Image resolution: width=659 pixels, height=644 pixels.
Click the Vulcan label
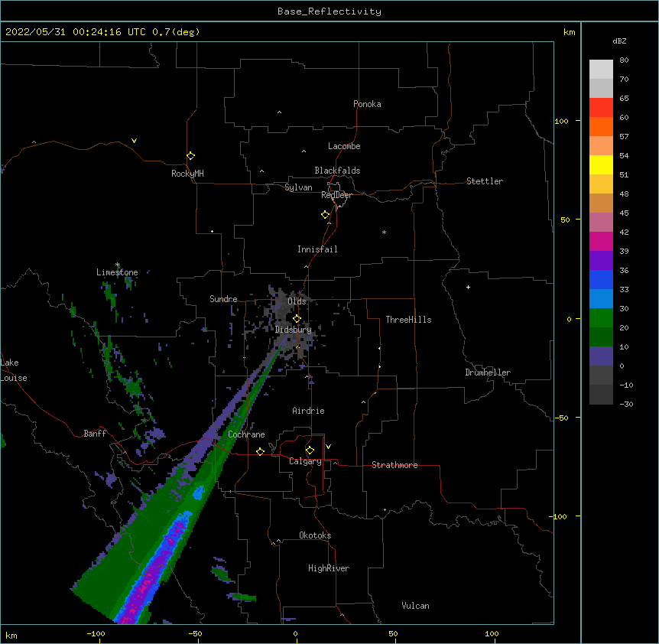pyautogui.click(x=415, y=606)
